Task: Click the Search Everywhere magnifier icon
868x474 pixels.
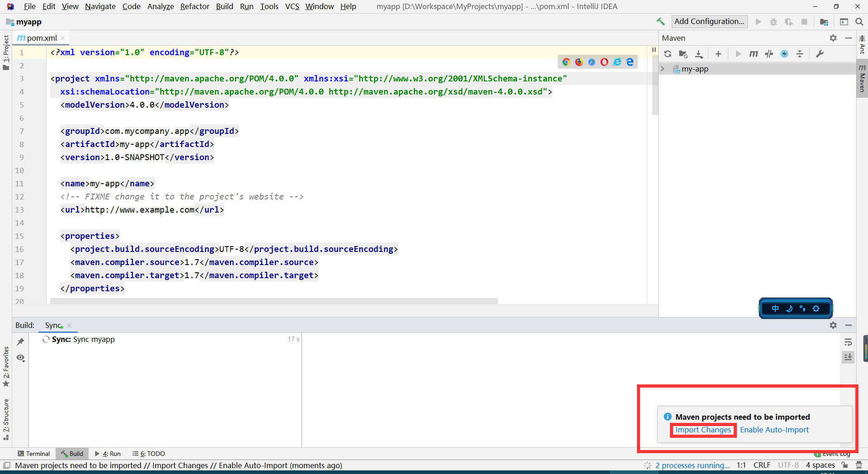Action: coord(859,22)
